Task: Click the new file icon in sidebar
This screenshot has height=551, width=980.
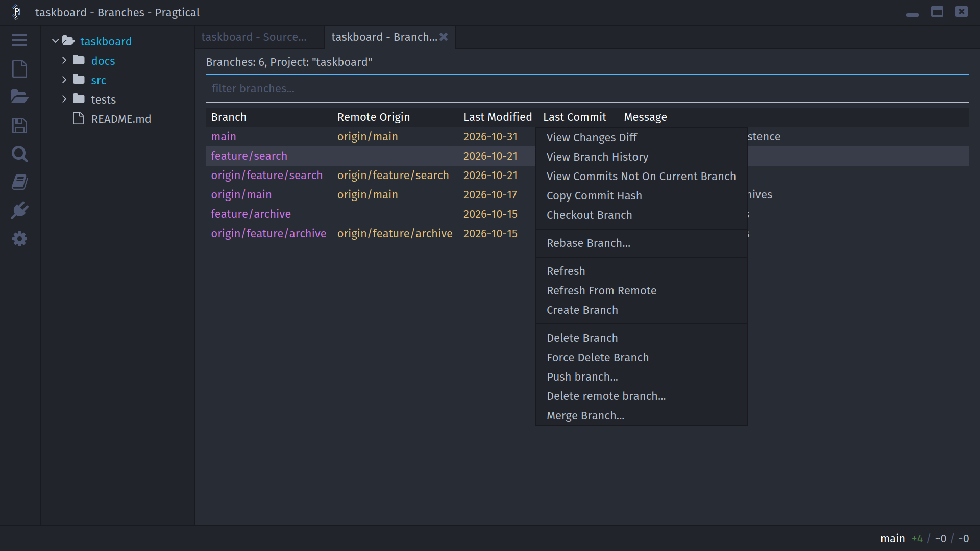Action: point(19,68)
